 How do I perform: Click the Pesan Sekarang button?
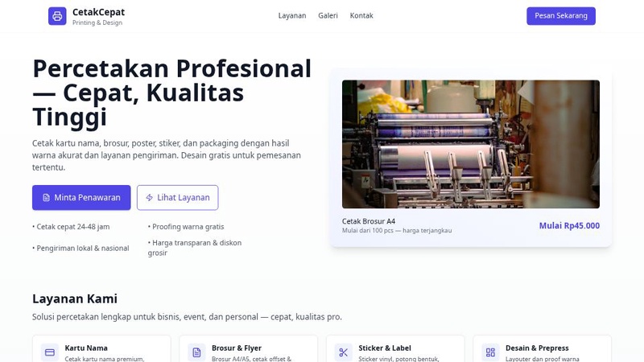pyautogui.click(x=561, y=16)
